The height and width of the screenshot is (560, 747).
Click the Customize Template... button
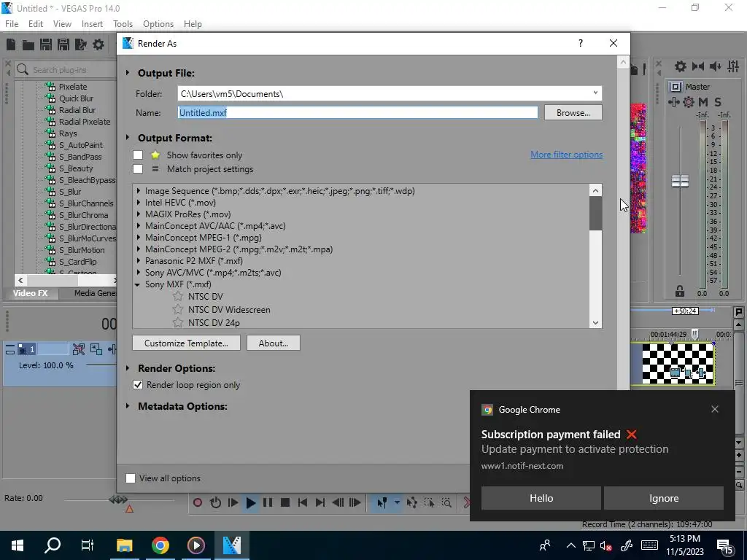click(x=186, y=343)
